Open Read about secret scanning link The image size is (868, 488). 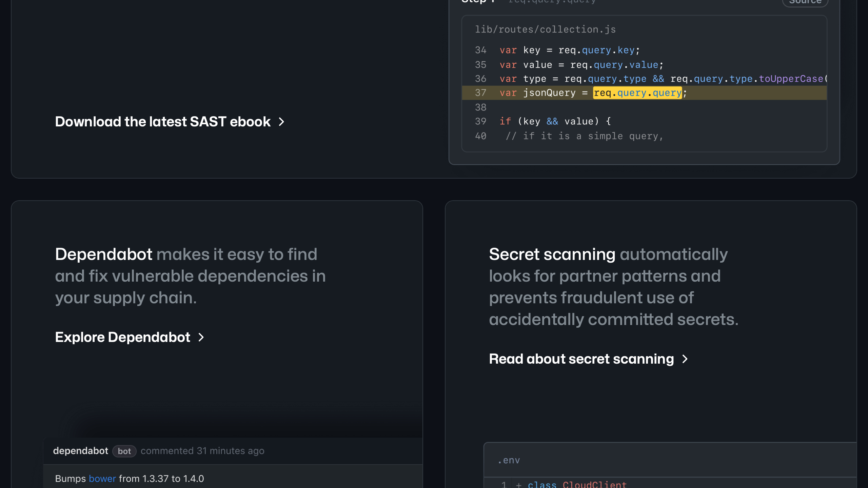(x=589, y=359)
